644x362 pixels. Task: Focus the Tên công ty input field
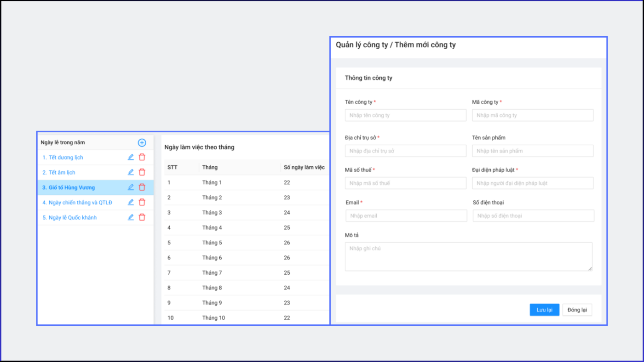click(x=406, y=115)
